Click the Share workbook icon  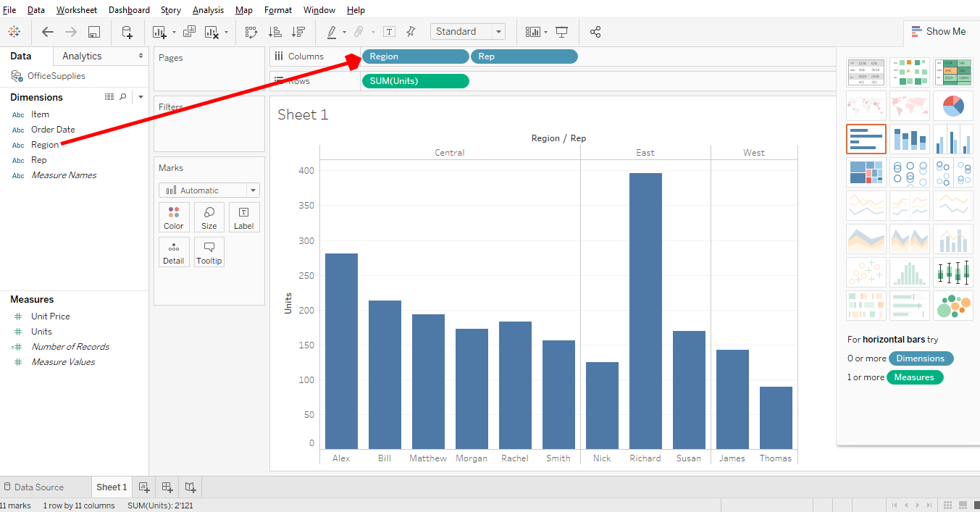click(595, 32)
